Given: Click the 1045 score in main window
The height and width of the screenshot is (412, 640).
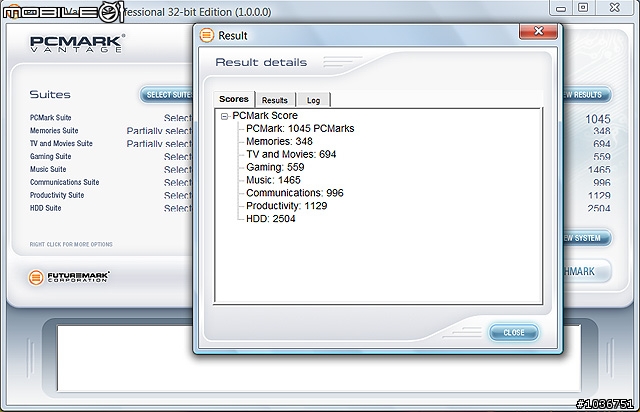Looking at the screenshot, I should [x=598, y=119].
